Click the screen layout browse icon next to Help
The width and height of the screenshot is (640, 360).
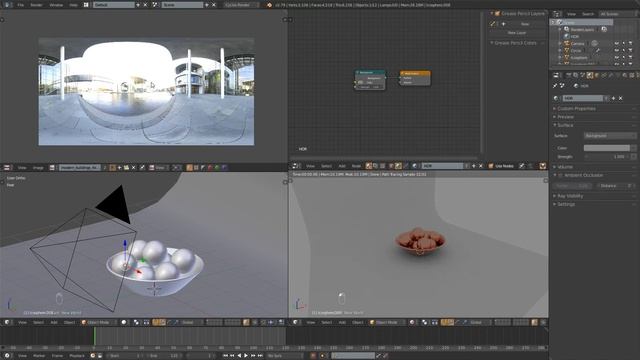pos(86,5)
